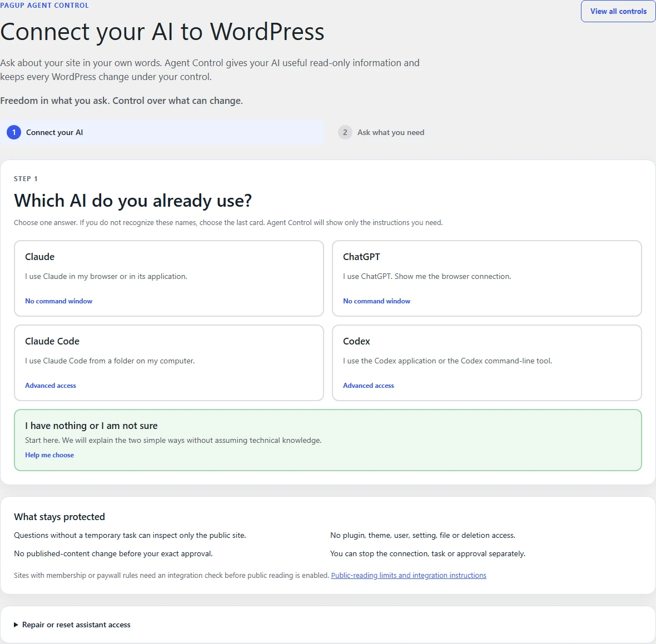Viewport: 656px width, 644px height.
Task: Click Freedom in what you ask tagline
Action: click(x=121, y=101)
